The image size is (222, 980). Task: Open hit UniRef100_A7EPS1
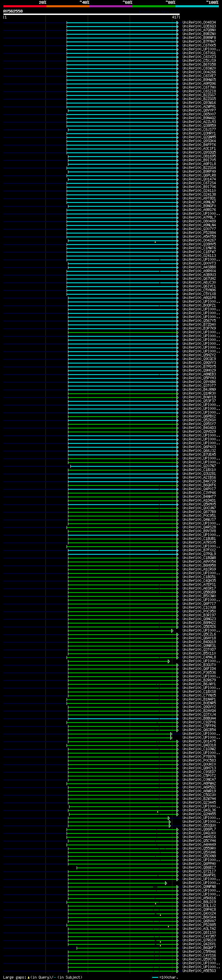point(199,585)
